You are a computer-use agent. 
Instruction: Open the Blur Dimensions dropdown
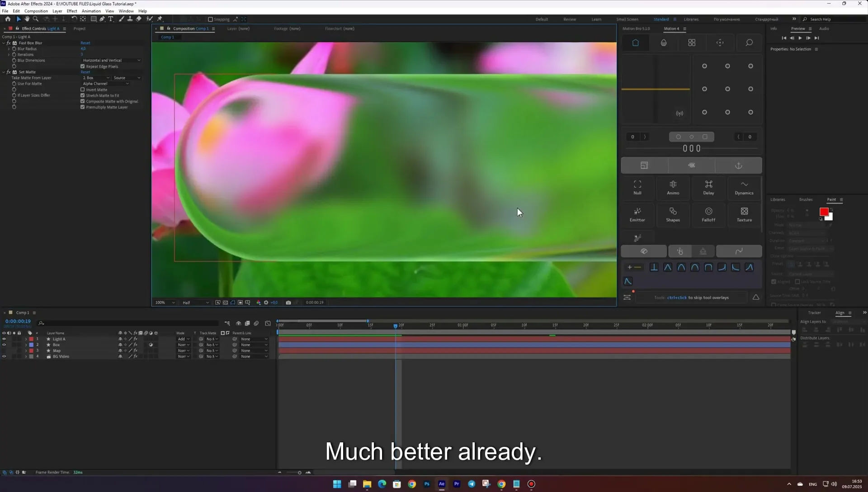[x=111, y=61]
